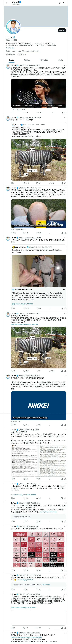This screenshot has width=72, height=644.
Task: Click the Translate bio link
Action: pyautogui.click(x=10, y=48)
